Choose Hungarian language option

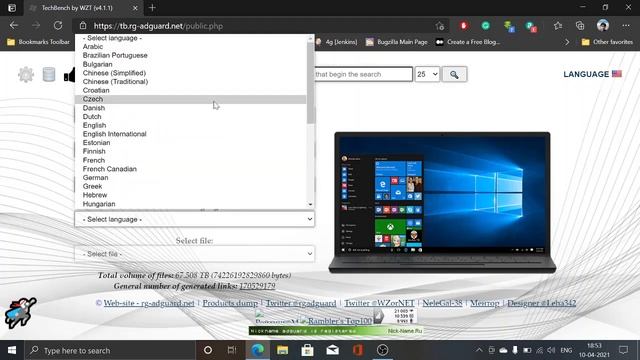[x=190, y=204]
